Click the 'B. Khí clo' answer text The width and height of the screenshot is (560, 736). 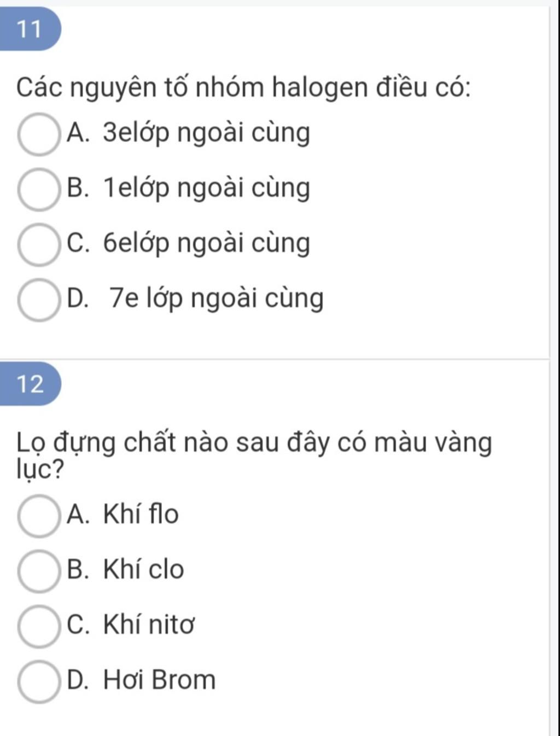(125, 570)
